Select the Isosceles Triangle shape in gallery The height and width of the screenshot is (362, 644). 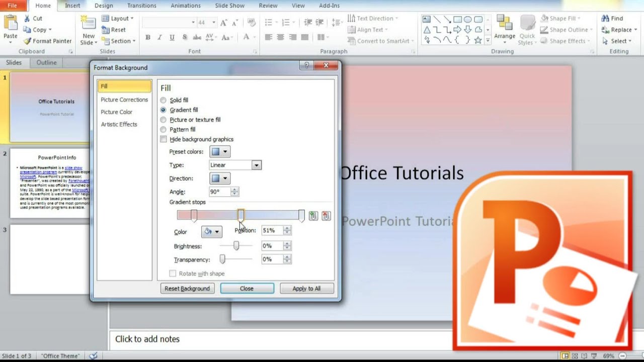coord(427,30)
